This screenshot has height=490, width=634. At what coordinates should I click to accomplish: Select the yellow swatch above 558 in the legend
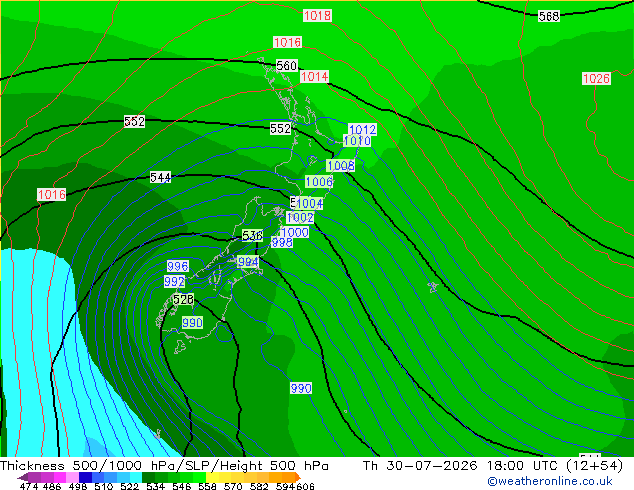pos(212,477)
